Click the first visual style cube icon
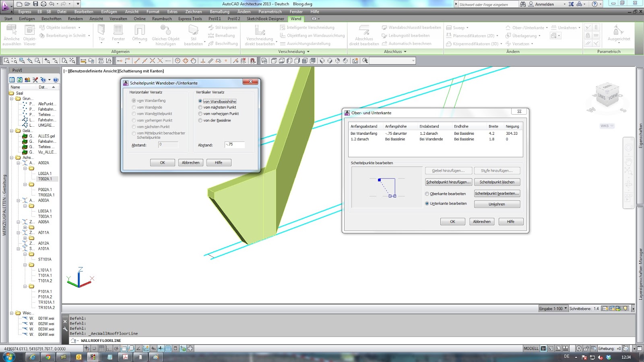 274,61
